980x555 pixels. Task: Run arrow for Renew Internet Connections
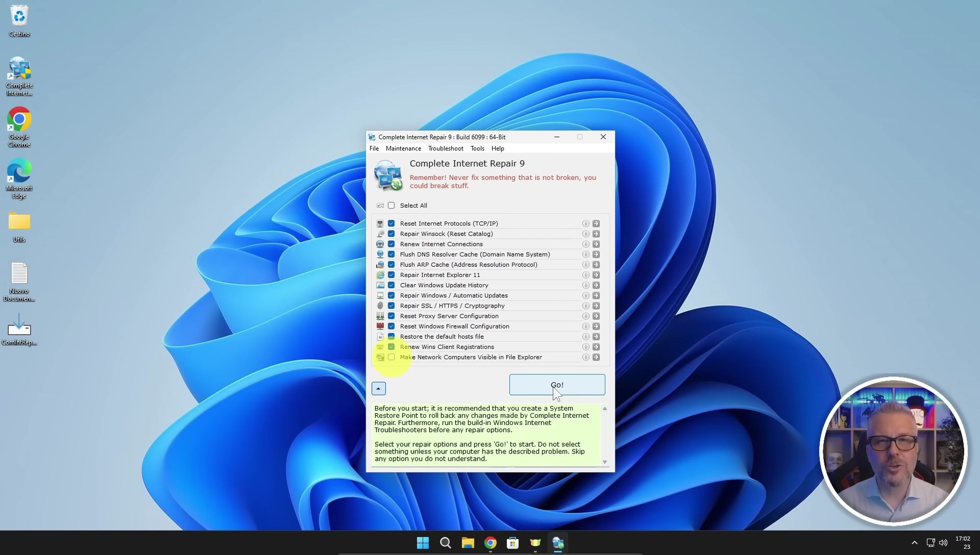pyautogui.click(x=596, y=244)
